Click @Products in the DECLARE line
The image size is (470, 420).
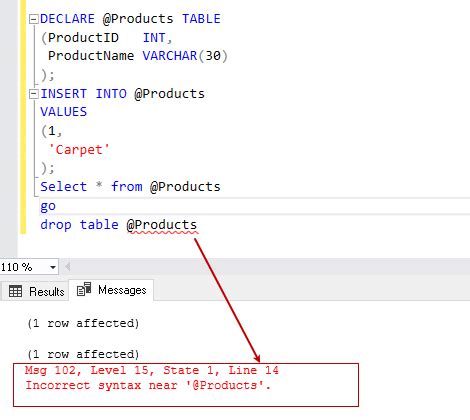click(138, 19)
